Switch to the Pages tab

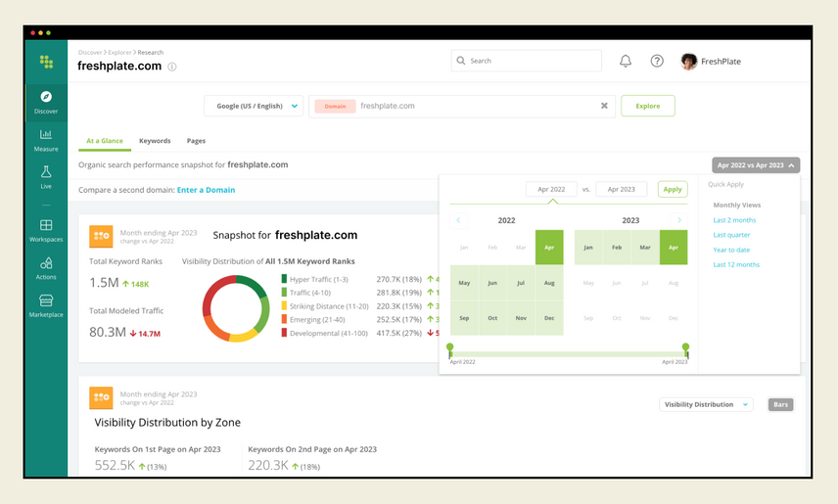coord(196,141)
